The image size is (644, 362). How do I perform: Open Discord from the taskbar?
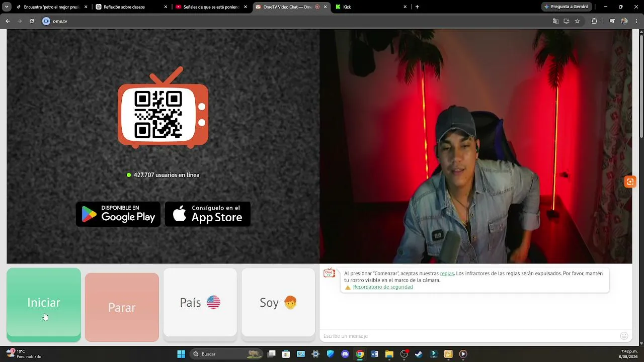coord(345,354)
